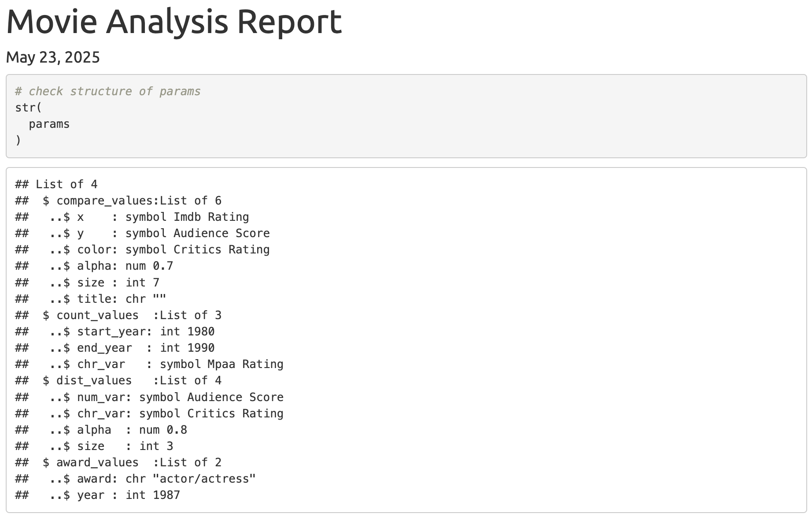
Task: Click the y symbol Audience Score line
Action: tap(143, 233)
